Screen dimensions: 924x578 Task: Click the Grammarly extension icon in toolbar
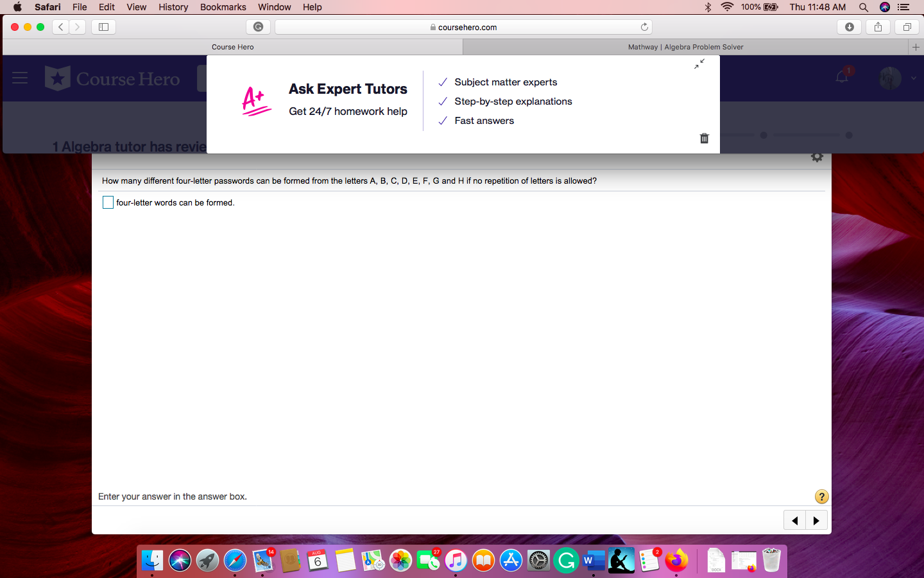pos(258,27)
